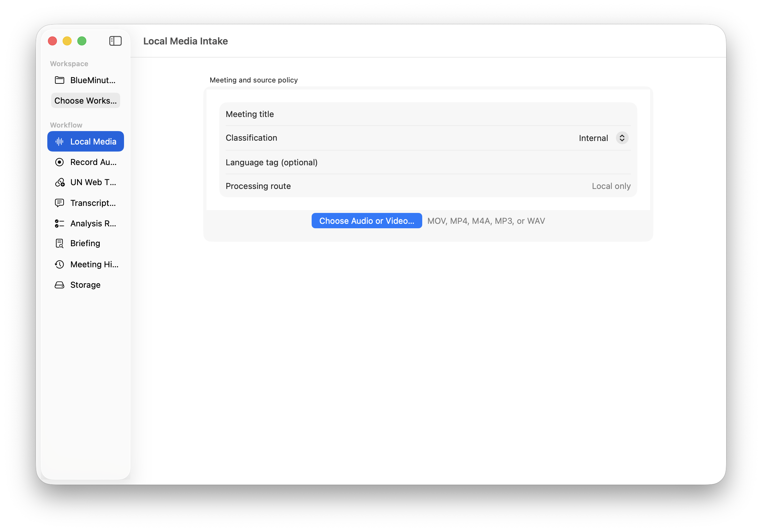
Task: Open the Briefing section label
Action: (x=85, y=243)
